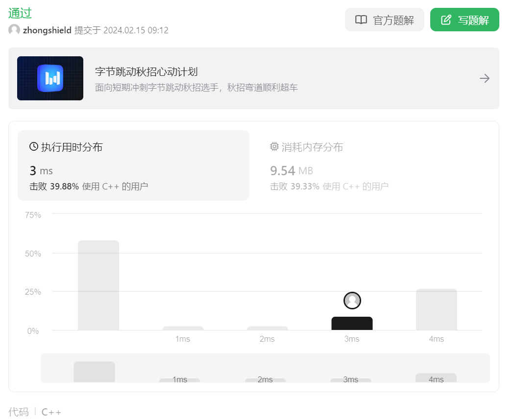Click the first bar in the overview strip

click(x=94, y=372)
